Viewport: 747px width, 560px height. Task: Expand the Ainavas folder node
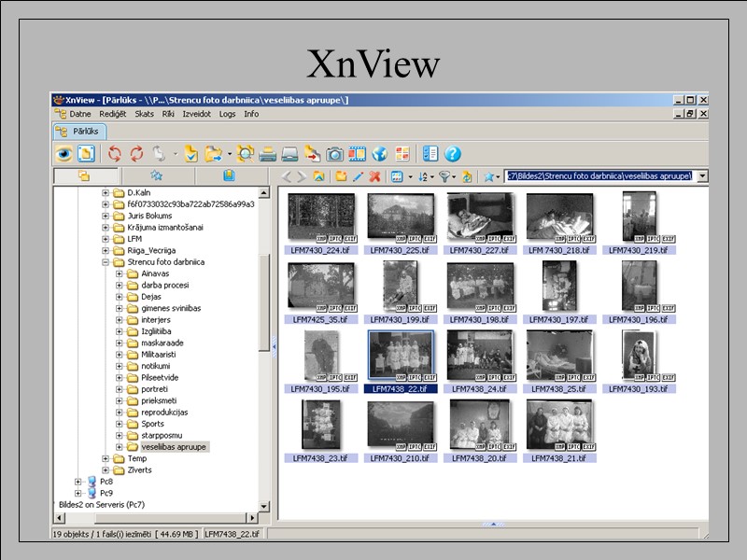pos(120,273)
